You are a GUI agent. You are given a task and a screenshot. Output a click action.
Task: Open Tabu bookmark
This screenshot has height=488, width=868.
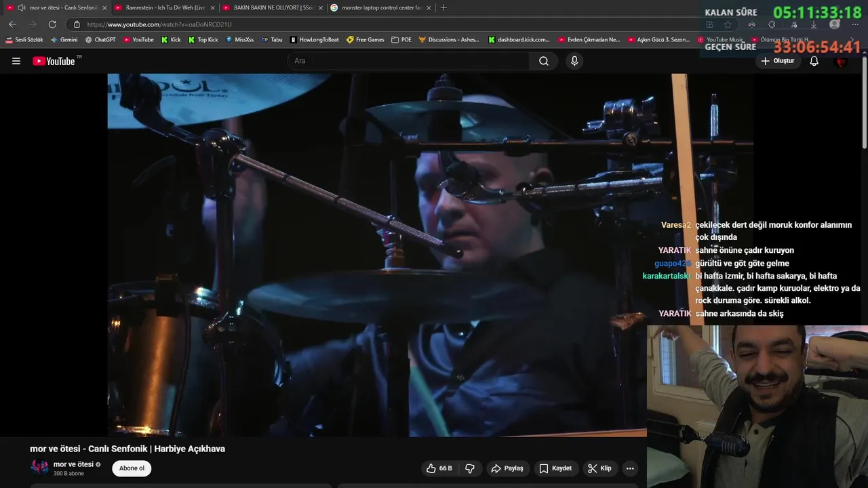click(272, 40)
